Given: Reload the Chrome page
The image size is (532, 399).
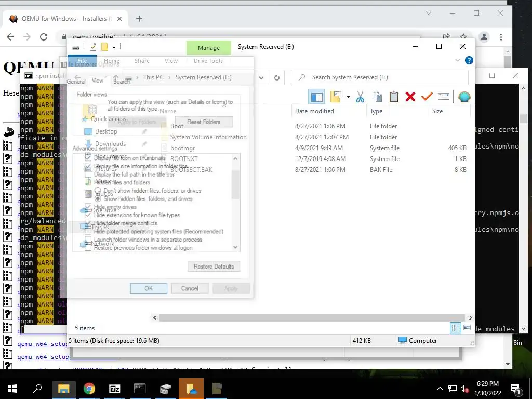Looking at the screenshot, I should click(44, 37).
